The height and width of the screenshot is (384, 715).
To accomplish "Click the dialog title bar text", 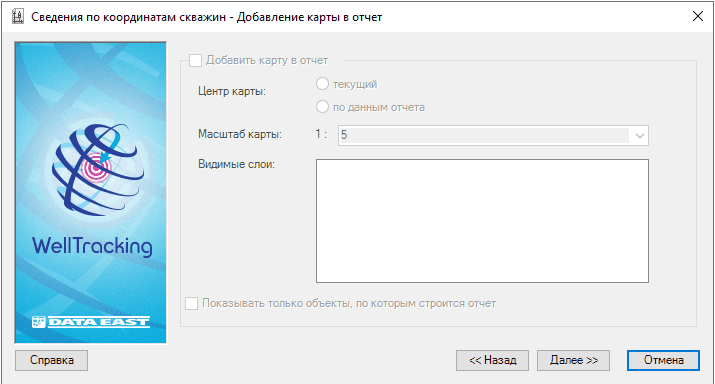I will (x=207, y=17).
